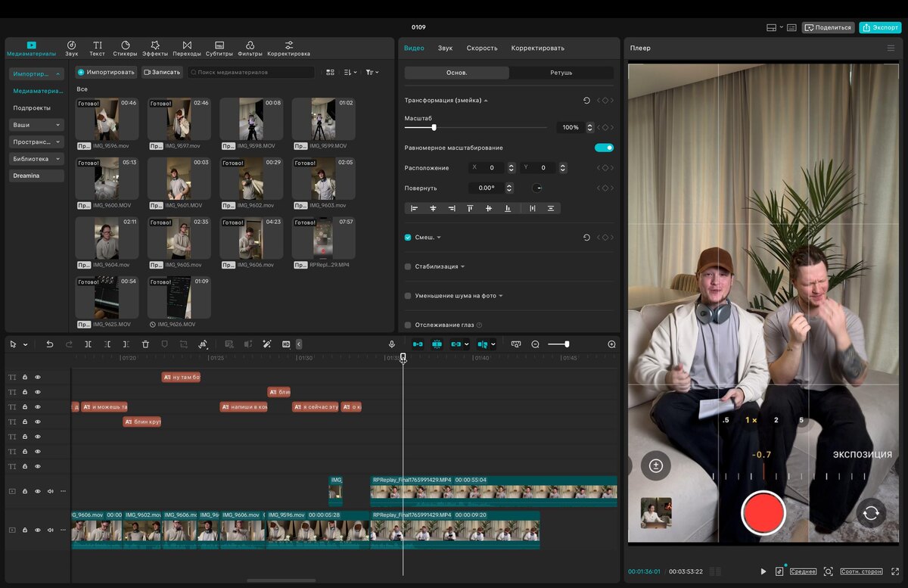This screenshot has width=908, height=588.
Task: Select Подпроекты in the sidebar
Action: pyautogui.click(x=32, y=108)
